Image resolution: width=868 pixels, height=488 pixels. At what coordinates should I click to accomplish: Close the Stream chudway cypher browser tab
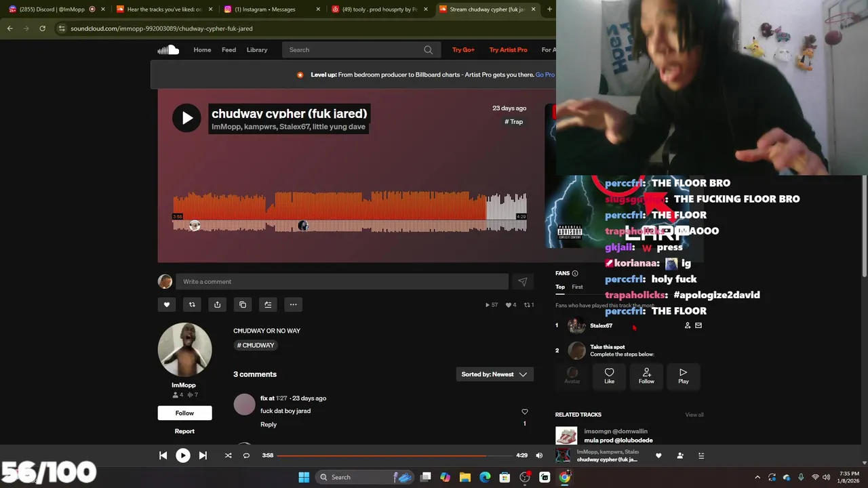point(533,9)
